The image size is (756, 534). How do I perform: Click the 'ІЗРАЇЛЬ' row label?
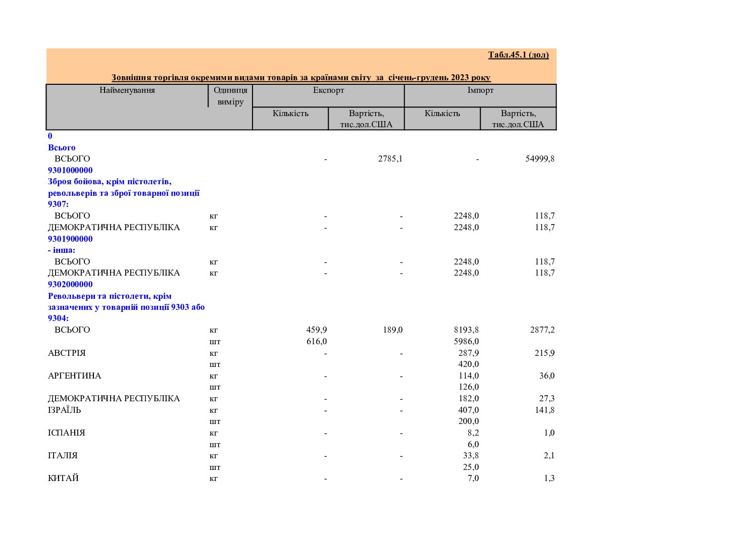pos(64,410)
